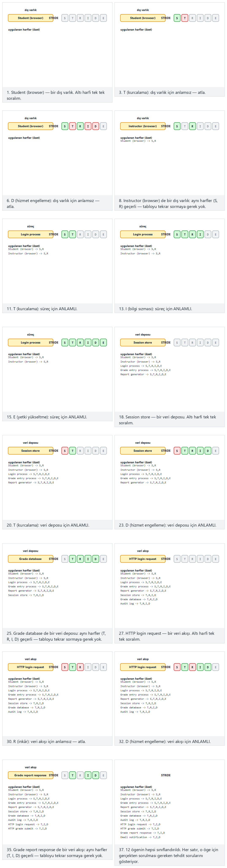Click grey S box in step 18 Session store
This screenshot has width=227, height=868.
tap(177, 342)
